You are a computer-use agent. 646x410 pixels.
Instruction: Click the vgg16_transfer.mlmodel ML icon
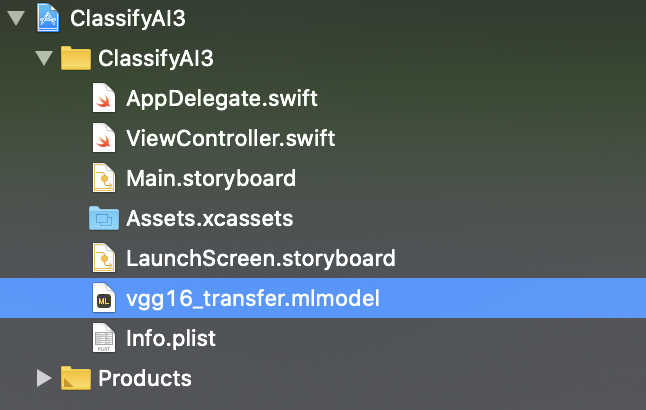click(x=104, y=298)
